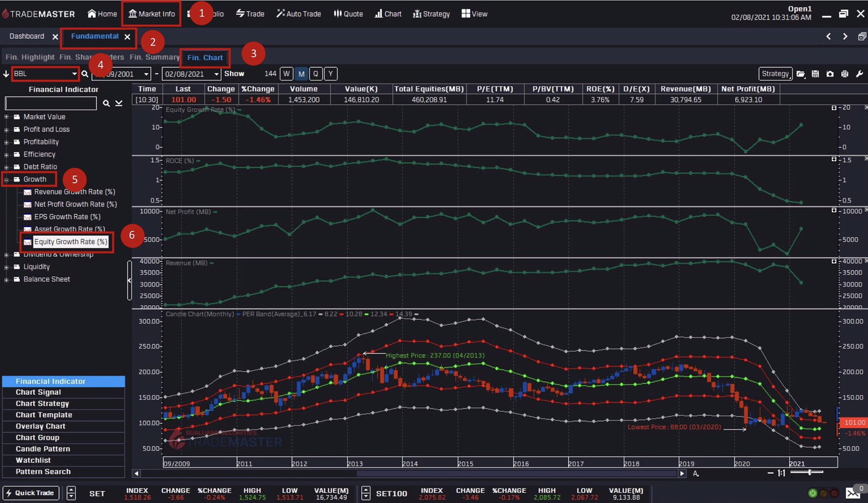Open the Strategy menu in top bar

[431, 14]
